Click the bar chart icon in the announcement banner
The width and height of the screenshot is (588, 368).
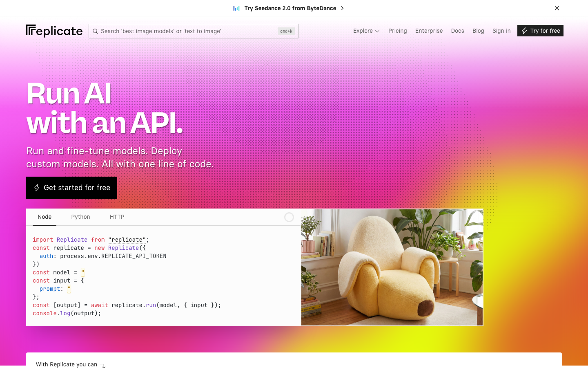236,8
